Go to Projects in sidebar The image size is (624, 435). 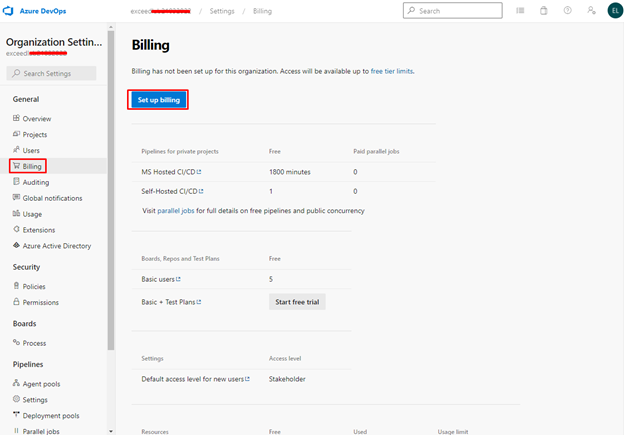click(35, 135)
